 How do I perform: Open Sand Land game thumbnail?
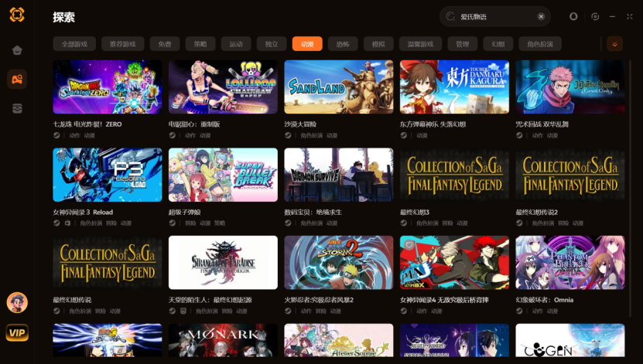339,87
